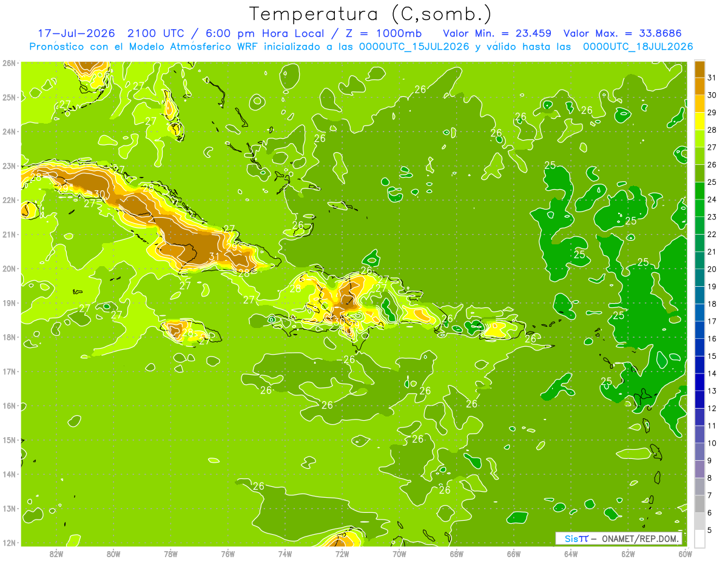Click the "14N" latitude axis label
Image resolution: width=728 pixels, height=562 pixels.
[x=9, y=474]
